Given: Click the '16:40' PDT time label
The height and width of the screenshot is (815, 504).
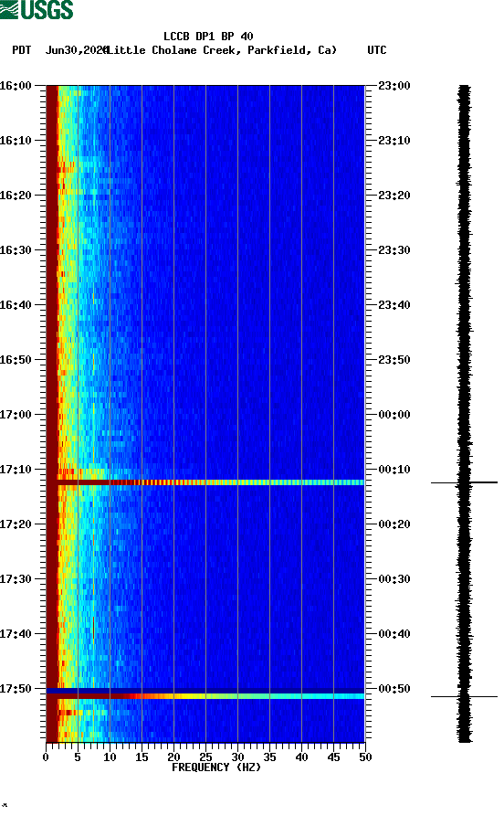Looking at the screenshot, I should (16, 304).
